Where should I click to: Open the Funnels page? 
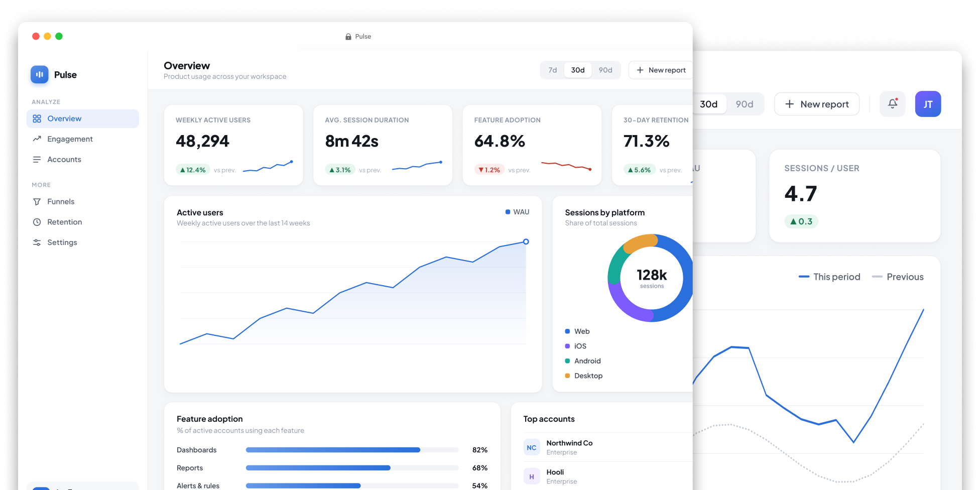pyautogui.click(x=83, y=201)
